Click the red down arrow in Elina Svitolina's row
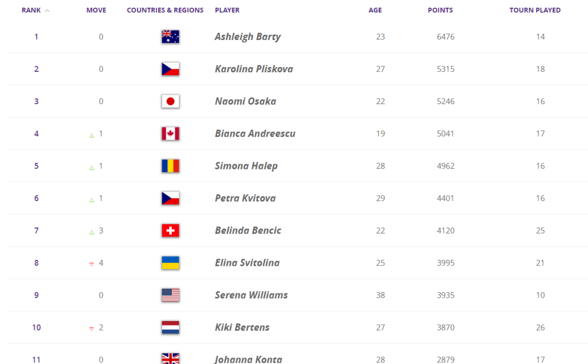The height and width of the screenshot is (364, 588). (x=92, y=264)
